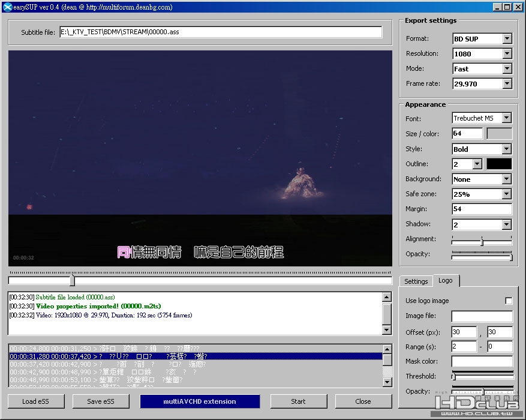
Task: Click the Mask color field
Action: pos(482,361)
